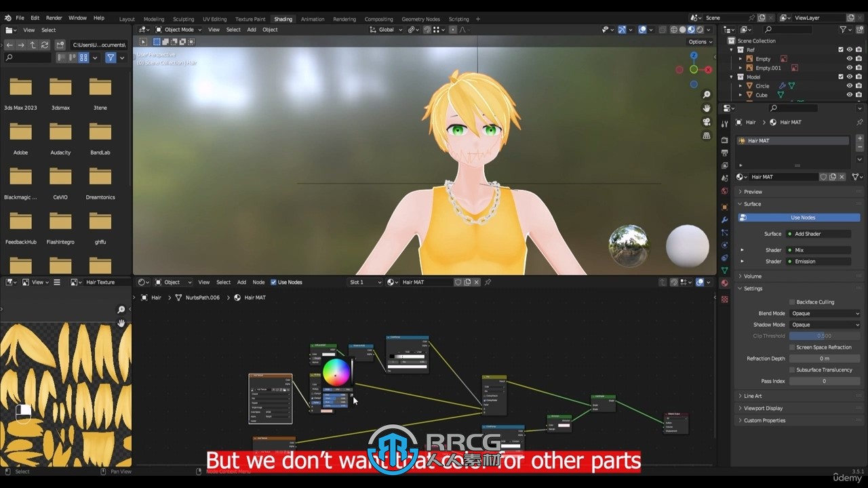Click the viewport zoom magnifier gizmo
Screen dimensions: 868x488
[x=707, y=95]
